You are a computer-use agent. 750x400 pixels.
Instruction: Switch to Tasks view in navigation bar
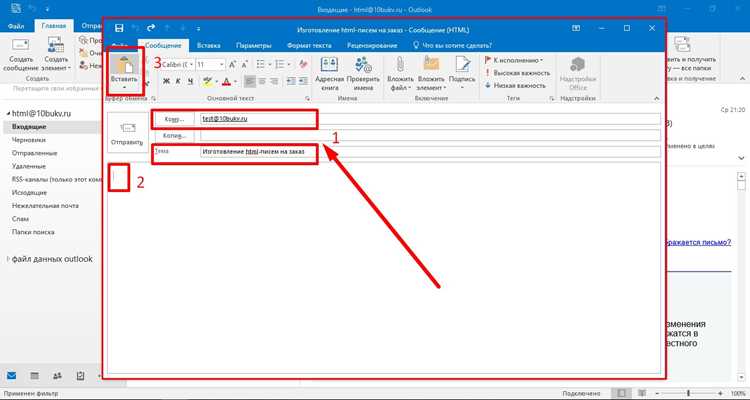pyautogui.click(x=80, y=376)
